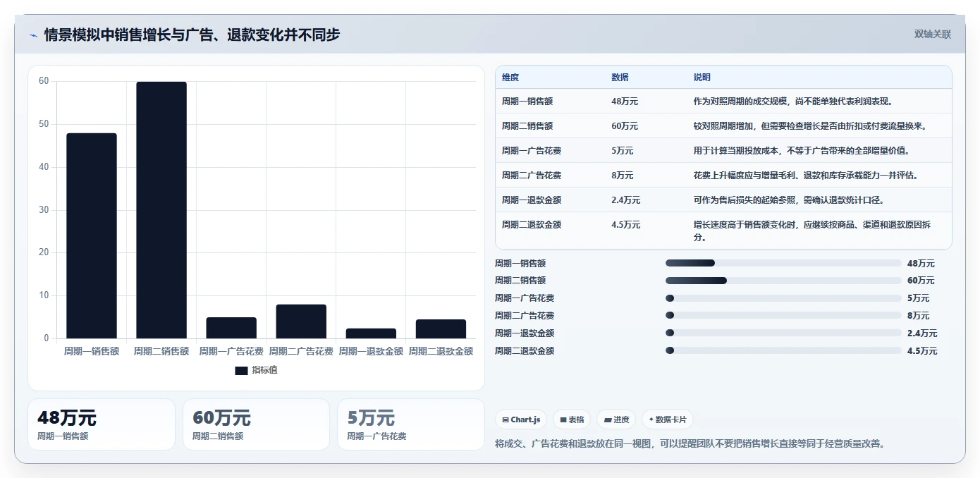Click 周期一销售额 progress bar
This screenshot has width=980, height=478.
pyautogui.click(x=783, y=263)
